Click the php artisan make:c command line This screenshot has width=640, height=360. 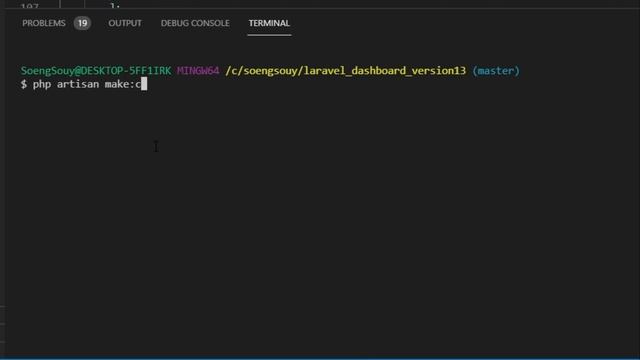point(84,84)
